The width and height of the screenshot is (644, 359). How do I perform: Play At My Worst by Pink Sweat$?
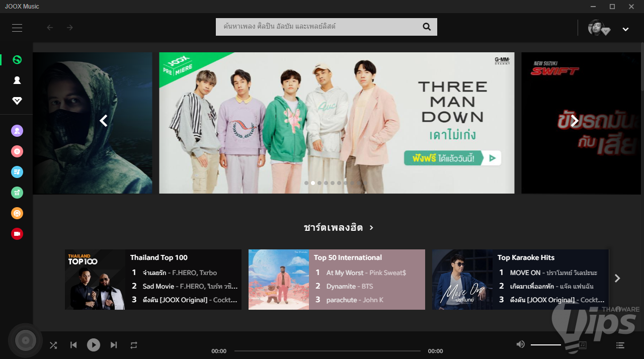click(x=367, y=273)
